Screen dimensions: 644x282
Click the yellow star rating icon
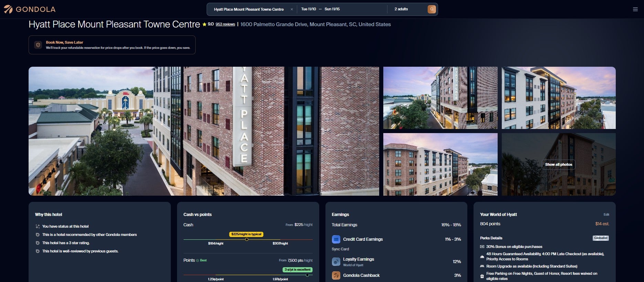pyautogui.click(x=205, y=24)
